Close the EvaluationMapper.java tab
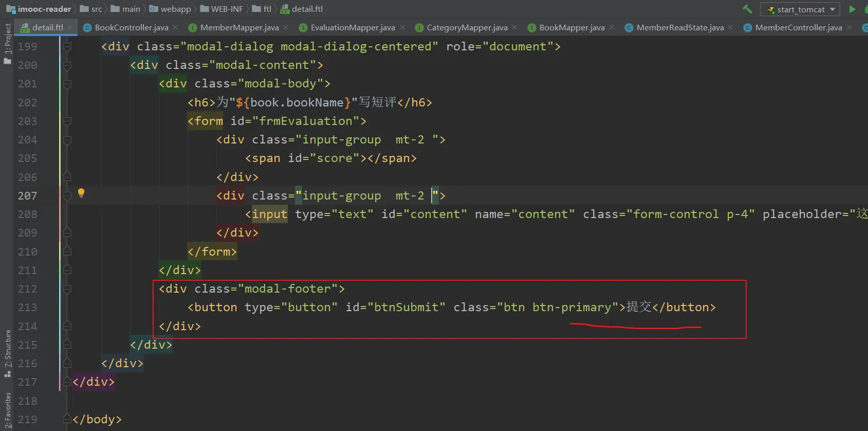Viewport: 868px width, 431px height. [x=402, y=27]
